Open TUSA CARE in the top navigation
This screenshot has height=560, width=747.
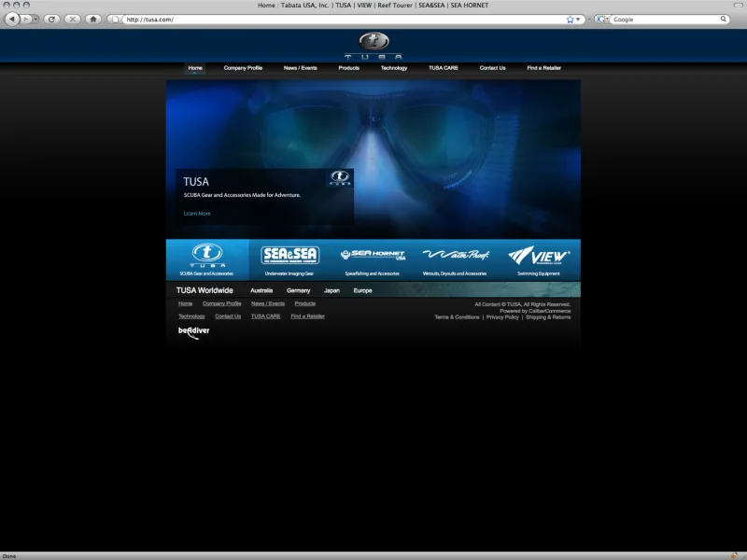[443, 68]
